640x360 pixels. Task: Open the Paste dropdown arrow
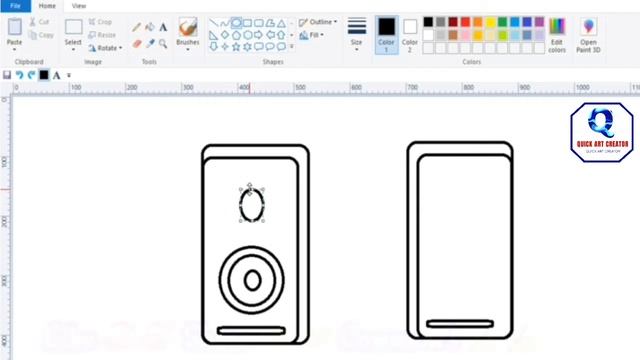tap(14, 50)
